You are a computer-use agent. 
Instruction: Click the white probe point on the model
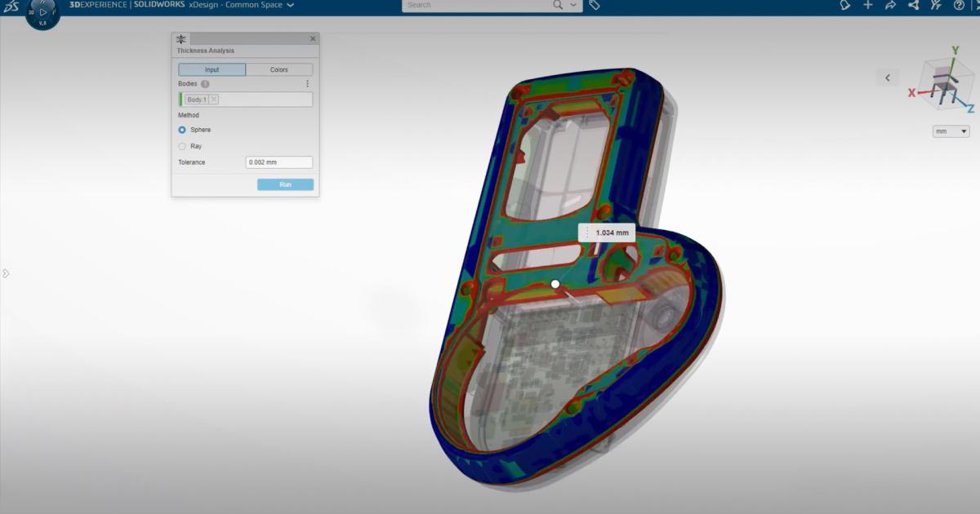pos(555,284)
